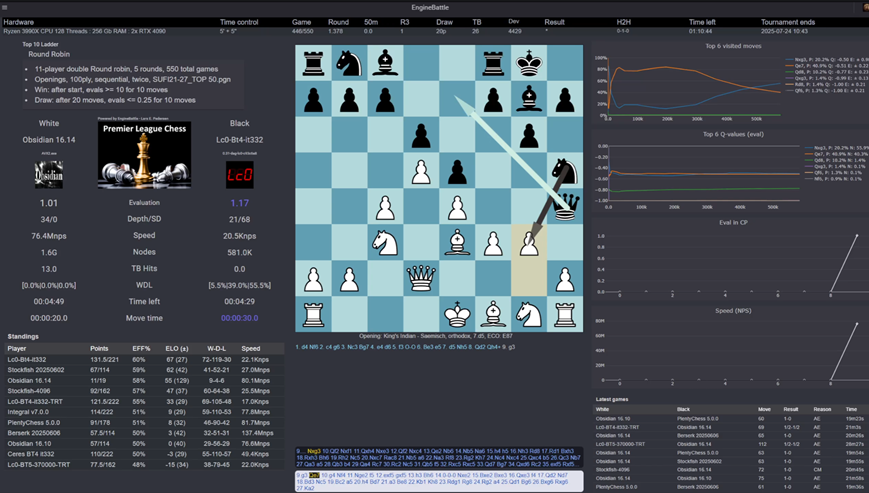The height and width of the screenshot is (493, 869).
Task: Click the Round Robin heading
Action: (x=50, y=55)
